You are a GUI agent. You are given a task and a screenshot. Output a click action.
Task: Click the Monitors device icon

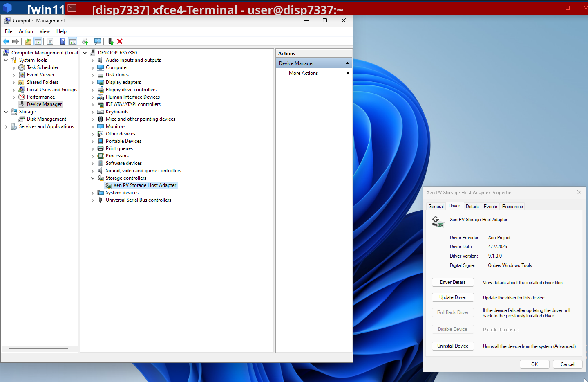pyautogui.click(x=101, y=126)
